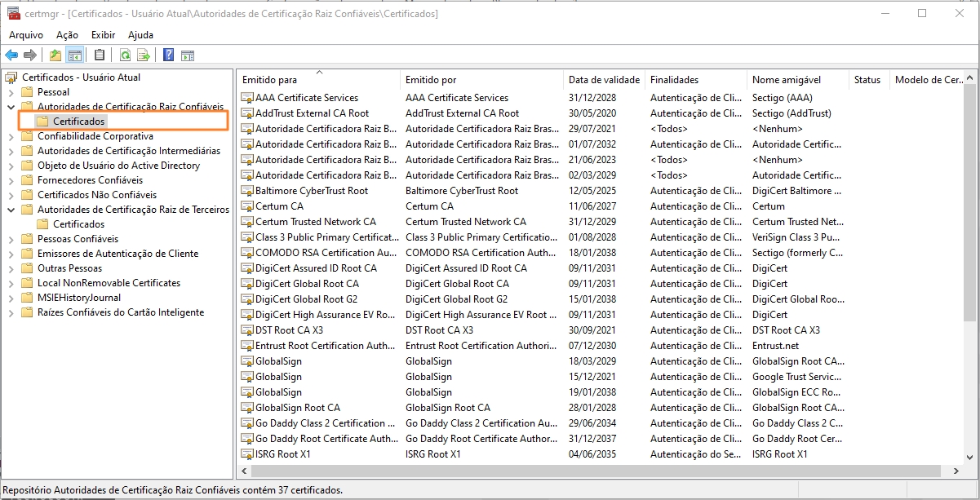Click the certificate icon for DST Root CA X3
This screenshot has height=500, width=980.
pyautogui.click(x=247, y=330)
